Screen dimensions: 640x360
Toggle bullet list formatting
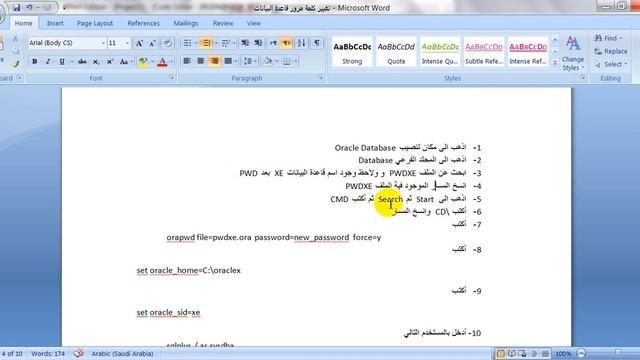tap(187, 43)
